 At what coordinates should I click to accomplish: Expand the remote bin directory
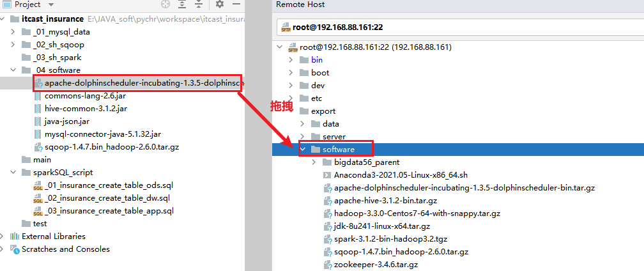(291, 60)
